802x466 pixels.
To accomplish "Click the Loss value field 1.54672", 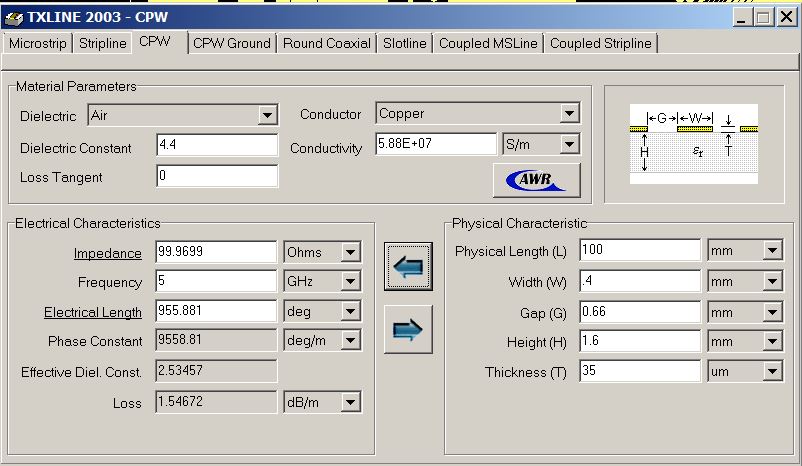I will coord(216,402).
